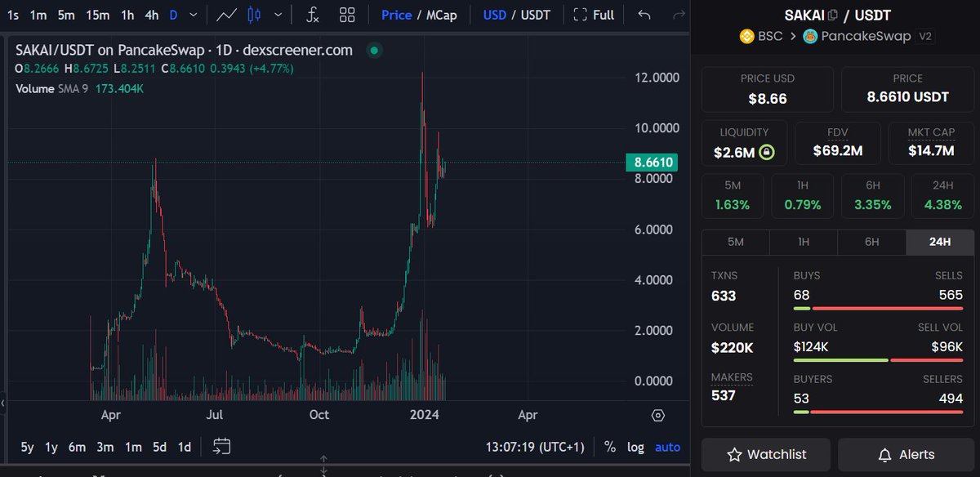This screenshot has height=477, width=980.
Task: Switch stats to the 5M tab
Action: (736, 242)
